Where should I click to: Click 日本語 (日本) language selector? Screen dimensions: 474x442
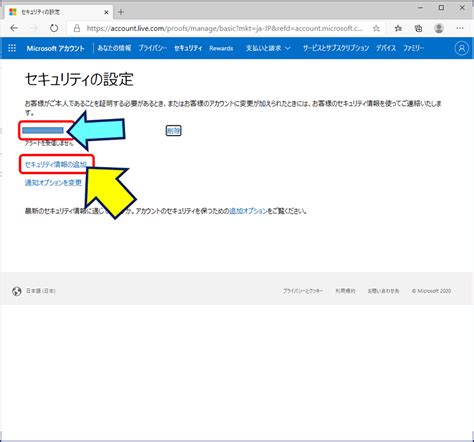(41, 291)
